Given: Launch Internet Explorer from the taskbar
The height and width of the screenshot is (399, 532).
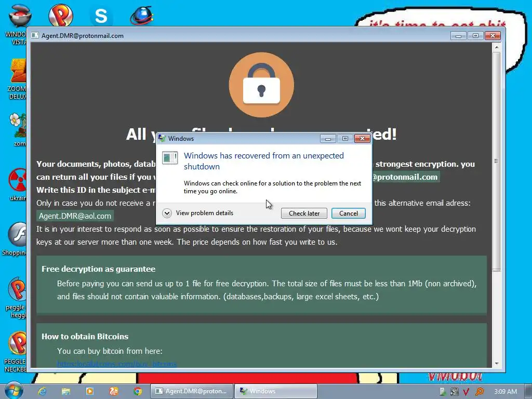Looking at the screenshot, I should click(42, 391).
